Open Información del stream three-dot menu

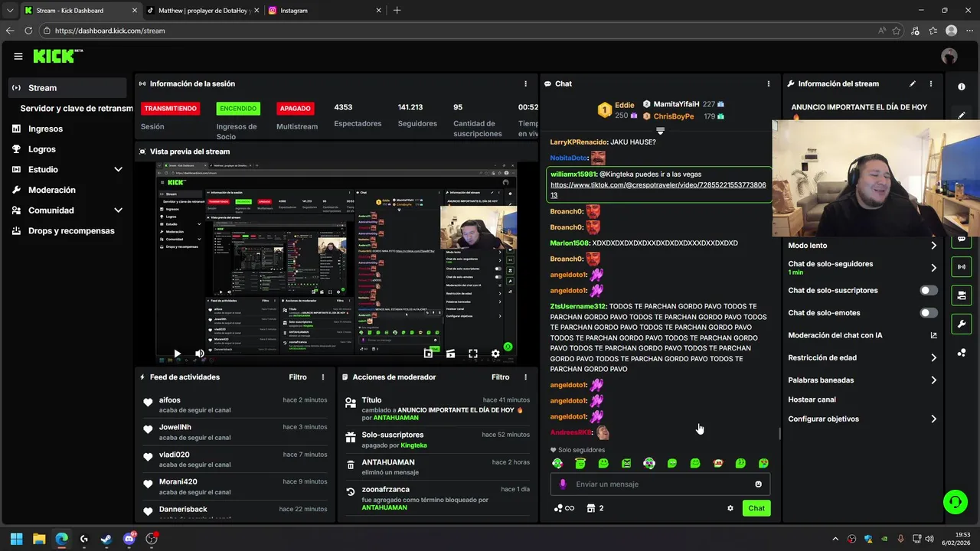(x=931, y=83)
